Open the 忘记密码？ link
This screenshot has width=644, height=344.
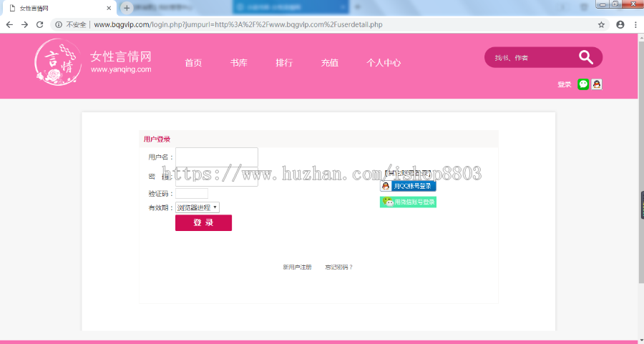tap(339, 267)
